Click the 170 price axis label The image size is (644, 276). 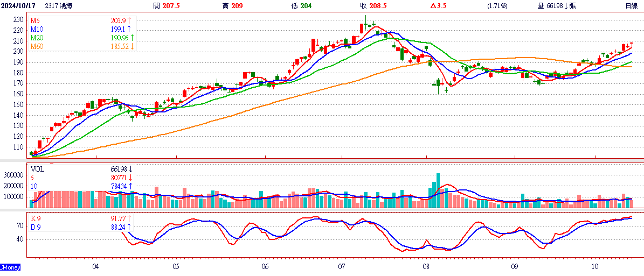[19, 83]
